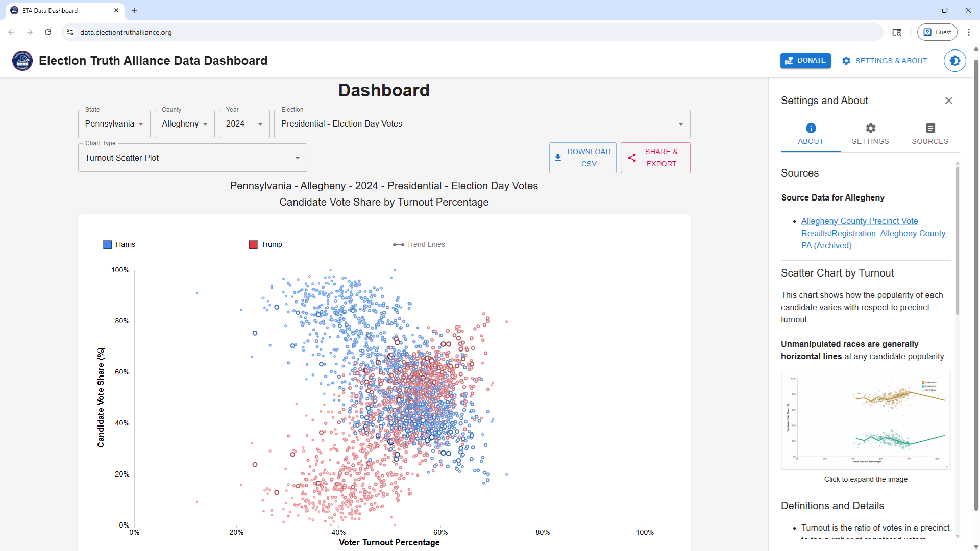Viewport: 980px width, 551px height.
Task: Toggle Trend Lines visibility in legend
Action: [x=419, y=244]
